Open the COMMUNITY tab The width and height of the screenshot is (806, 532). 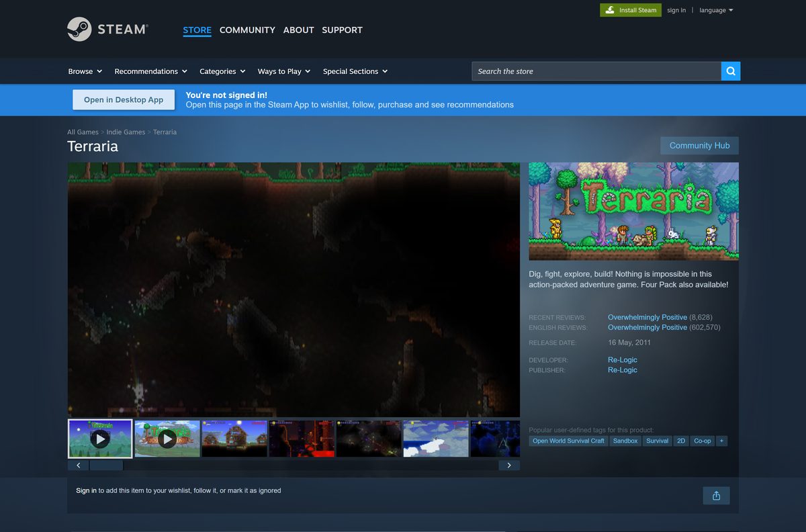(247, 30)
